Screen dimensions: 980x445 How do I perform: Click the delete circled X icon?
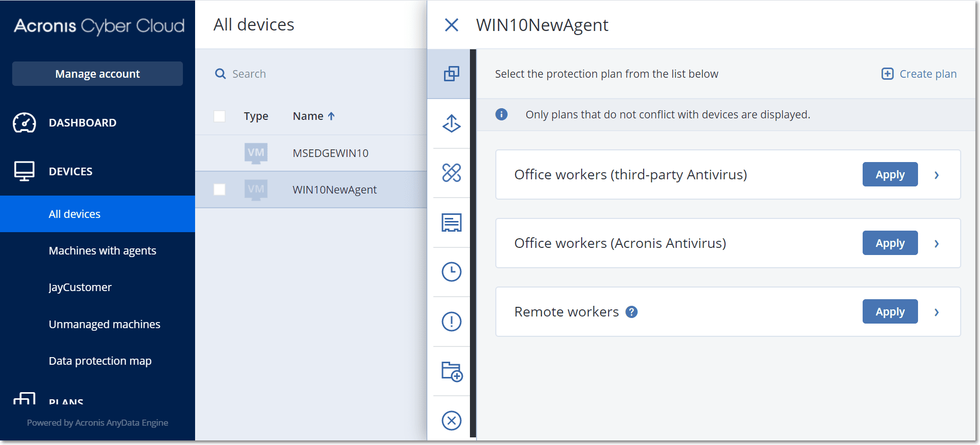click(x=451, y=420)
